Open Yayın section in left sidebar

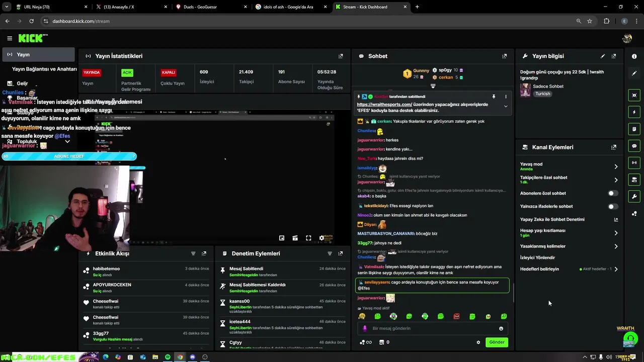[x=38, y=54]
